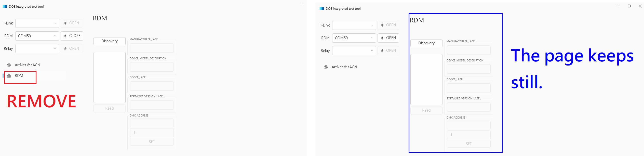Switch to the ArtNet & sACN page
The height and width of the screenshot is (156, 644).
point(27,65)
